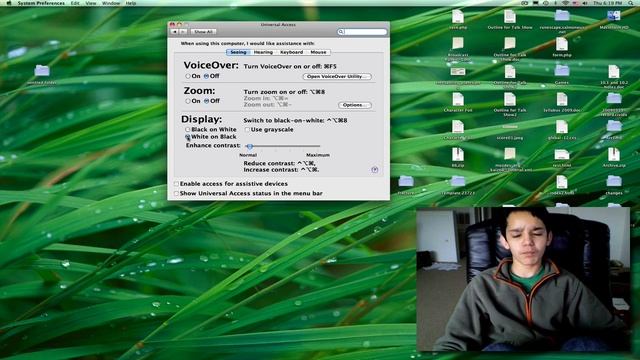The height and width of the screenshot is (360, 640).
Task: Enable Use grayscale checkbox
Action: point(247,129)
